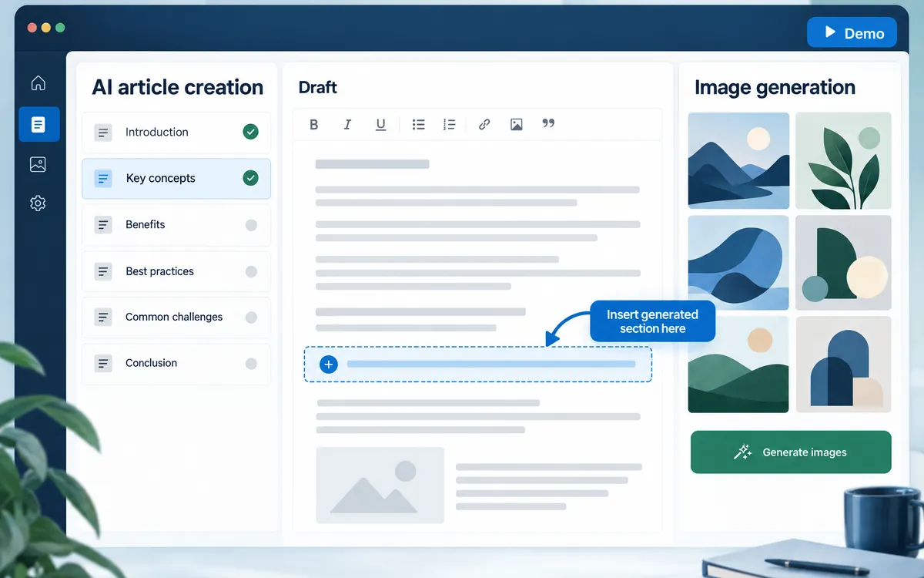Viewport: 924px width, 578px height.
Task: Select the navy arches thumbnail
Action: [x=843, y=365]
